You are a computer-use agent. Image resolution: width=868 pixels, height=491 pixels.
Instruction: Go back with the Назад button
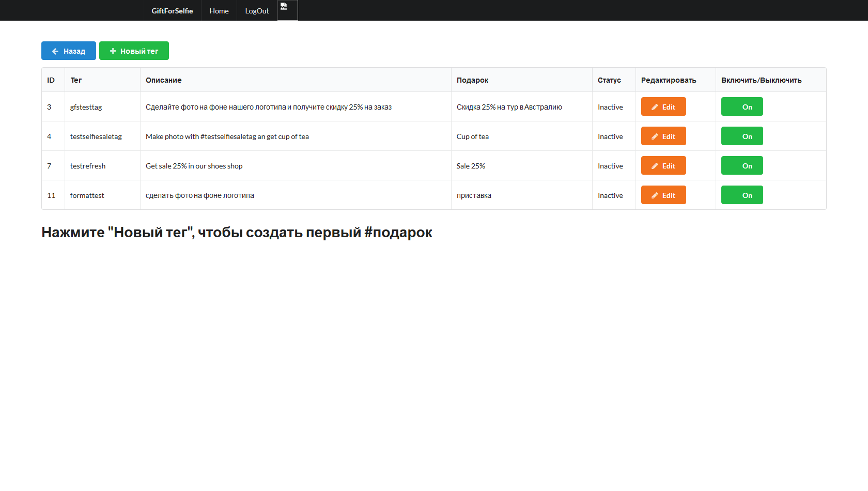69,51
